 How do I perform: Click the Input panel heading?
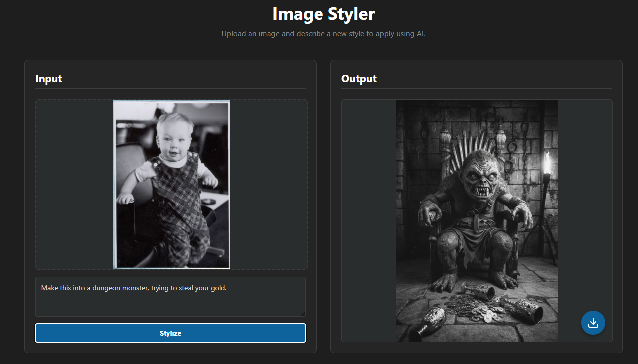click(x=49, y=79)
